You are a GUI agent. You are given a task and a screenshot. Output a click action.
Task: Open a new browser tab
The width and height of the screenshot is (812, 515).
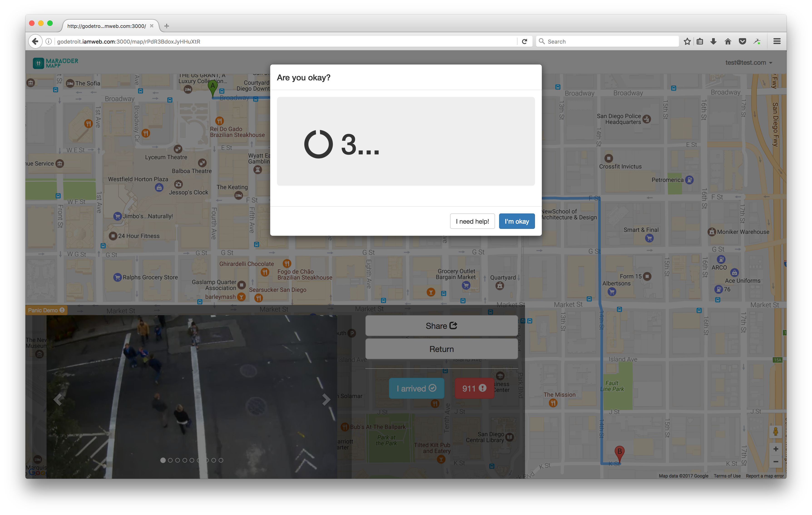[167, 26]
